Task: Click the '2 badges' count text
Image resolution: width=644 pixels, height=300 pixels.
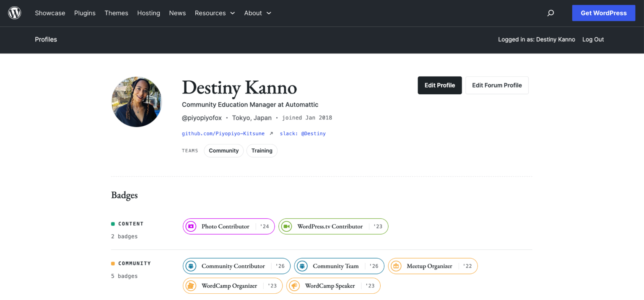Action: (125, 236)
